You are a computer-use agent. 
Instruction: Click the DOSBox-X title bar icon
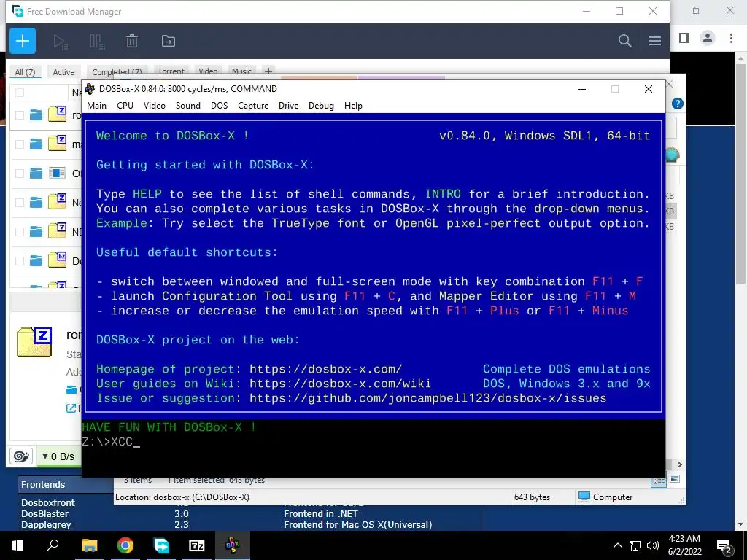[x=90, y=88]
